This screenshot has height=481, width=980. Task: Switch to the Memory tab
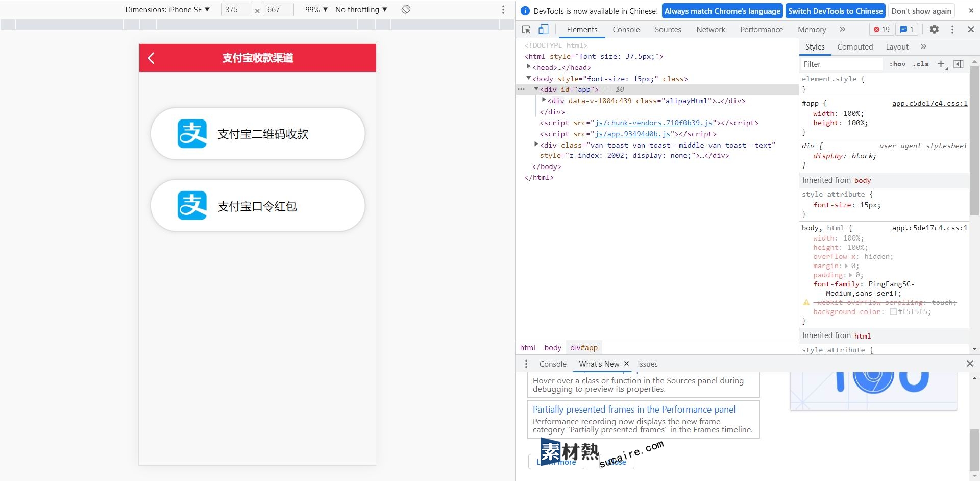[x=812, y=30]
